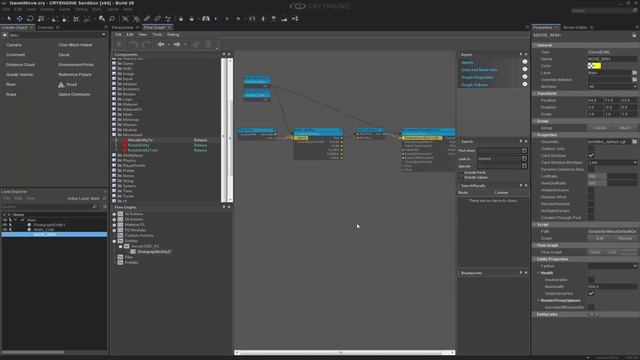Click the red icon beside MoveEntityTo component
The height and width of the screenshot is (360, 640).
pyautogui.click(x=124, y=140)
